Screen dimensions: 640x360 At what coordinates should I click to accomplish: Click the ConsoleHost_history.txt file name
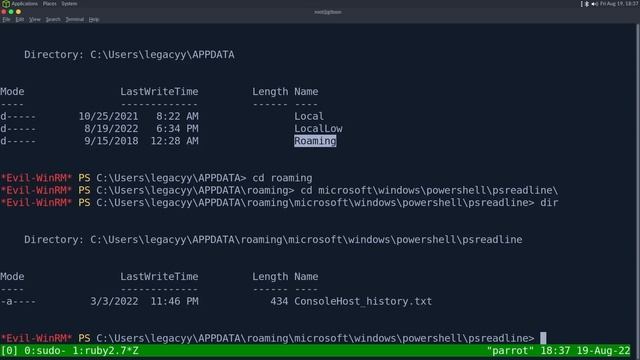click(363, 301)
